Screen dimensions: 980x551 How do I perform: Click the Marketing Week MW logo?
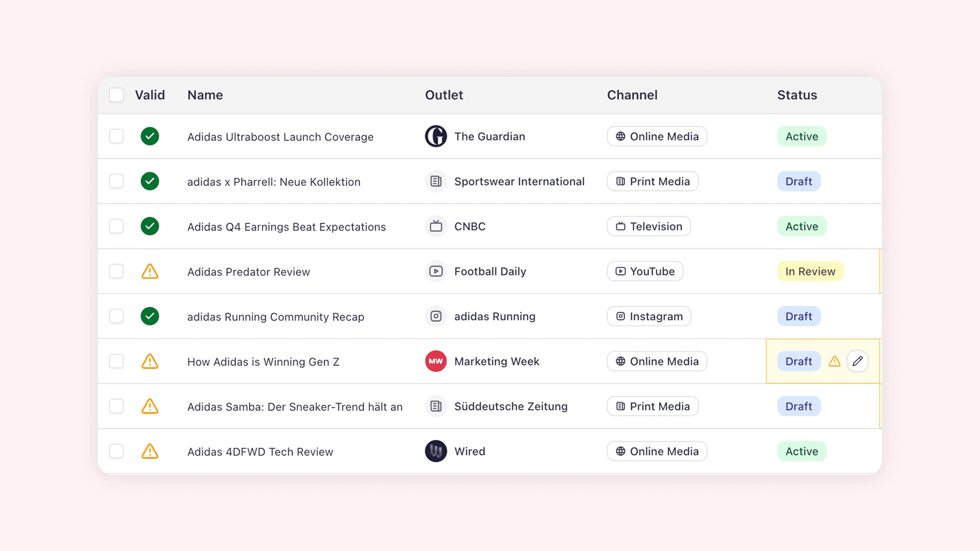click(x=436, y=361)
